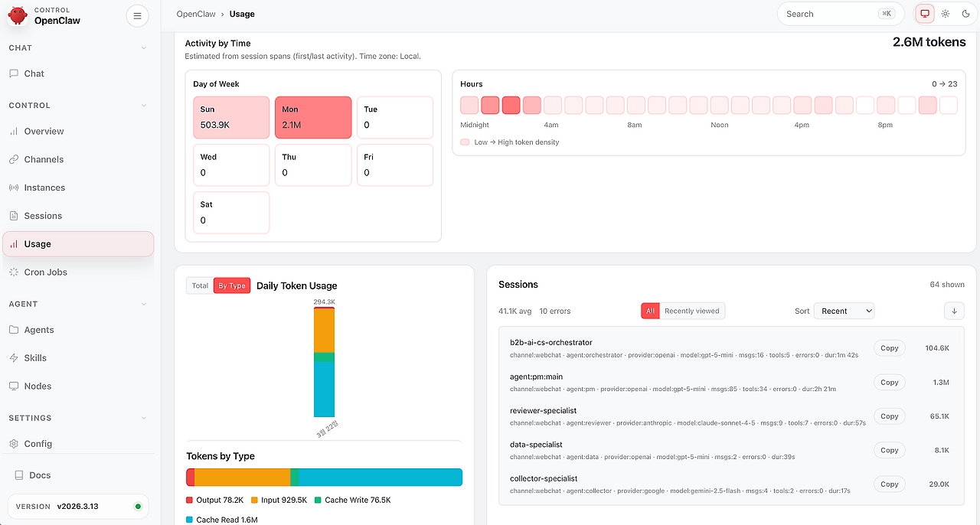Click the v2026.3.13 version badge
Viewport: 980px width, 525px height.
(x=78, y=506)
